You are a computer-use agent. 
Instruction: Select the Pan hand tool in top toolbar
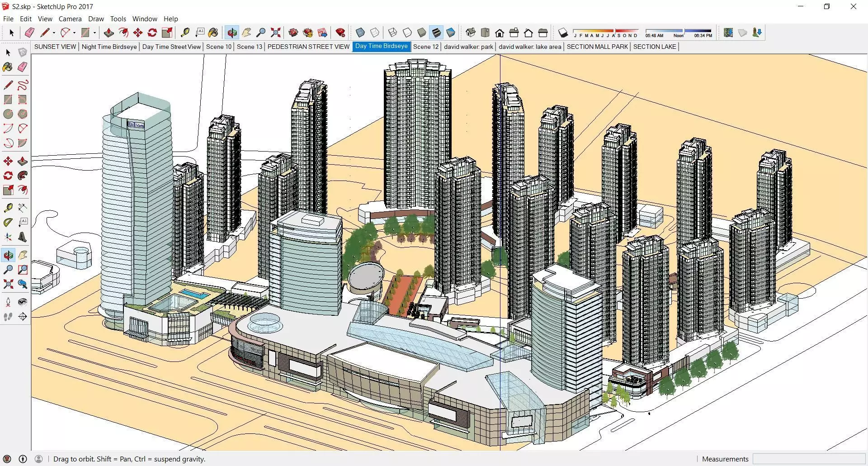(x=247, y=33)
